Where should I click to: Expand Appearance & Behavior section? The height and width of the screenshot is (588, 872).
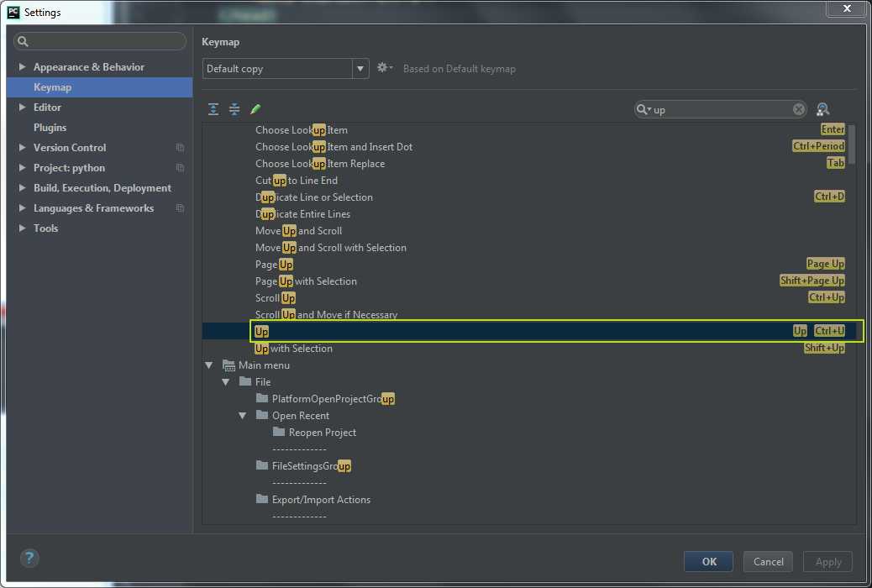(22, 66)
